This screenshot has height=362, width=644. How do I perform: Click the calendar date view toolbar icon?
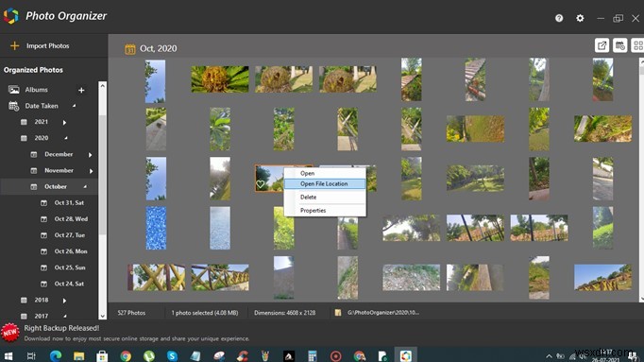[x=619, y=45]
